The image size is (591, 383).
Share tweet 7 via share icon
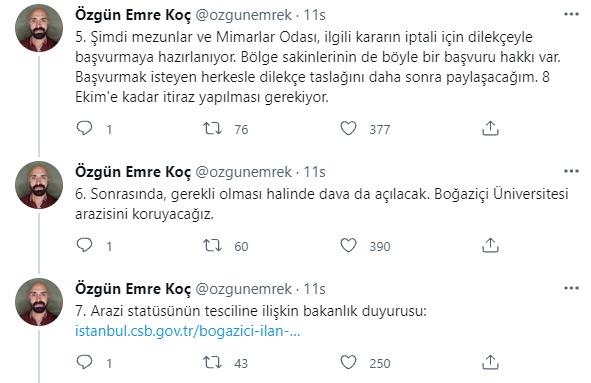point(490,362)
